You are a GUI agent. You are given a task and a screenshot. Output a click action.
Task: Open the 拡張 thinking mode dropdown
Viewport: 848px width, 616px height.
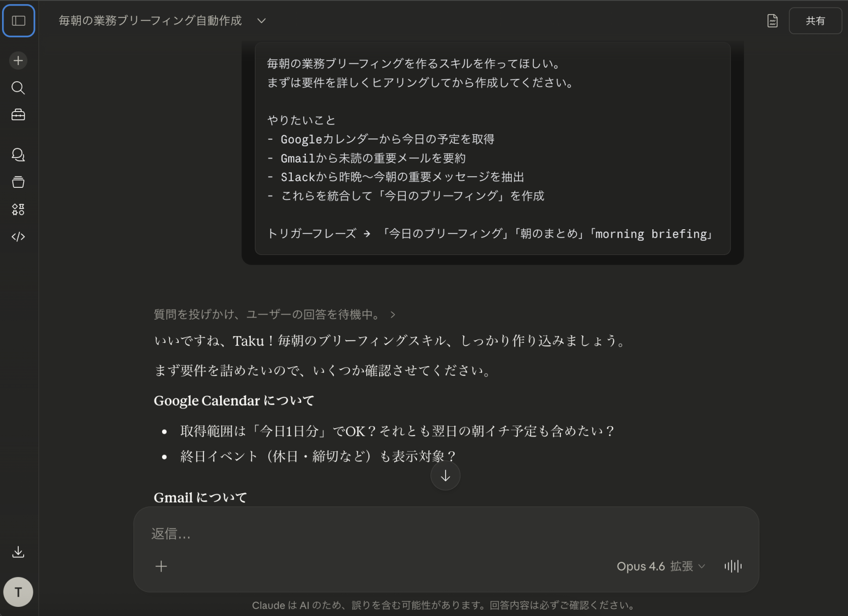coord(687,566)
